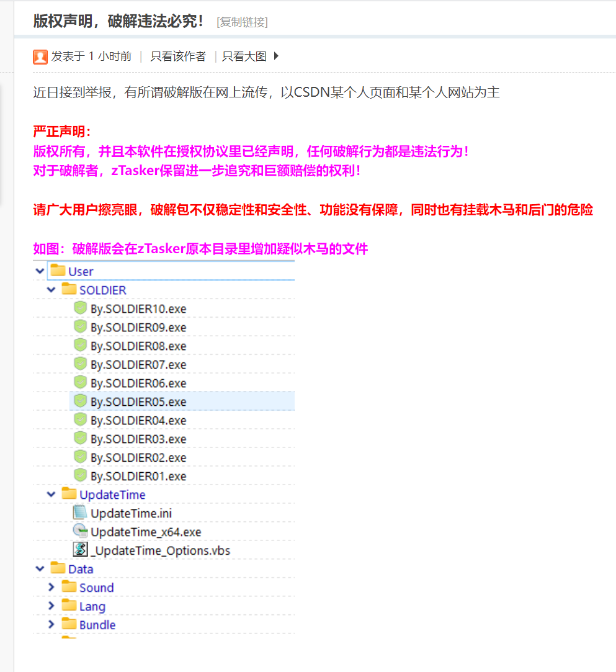This screenshot has height=672, width=616.
Task: Select file name By.SOLDIER03.exe
Action: [x=138, y=439]
